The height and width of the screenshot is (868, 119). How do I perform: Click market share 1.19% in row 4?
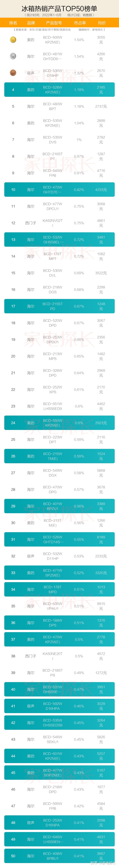[x=79, y=90]
